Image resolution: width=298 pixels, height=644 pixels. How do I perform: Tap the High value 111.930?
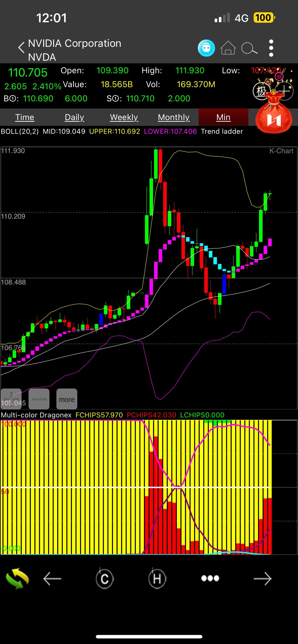pos(190,70)
